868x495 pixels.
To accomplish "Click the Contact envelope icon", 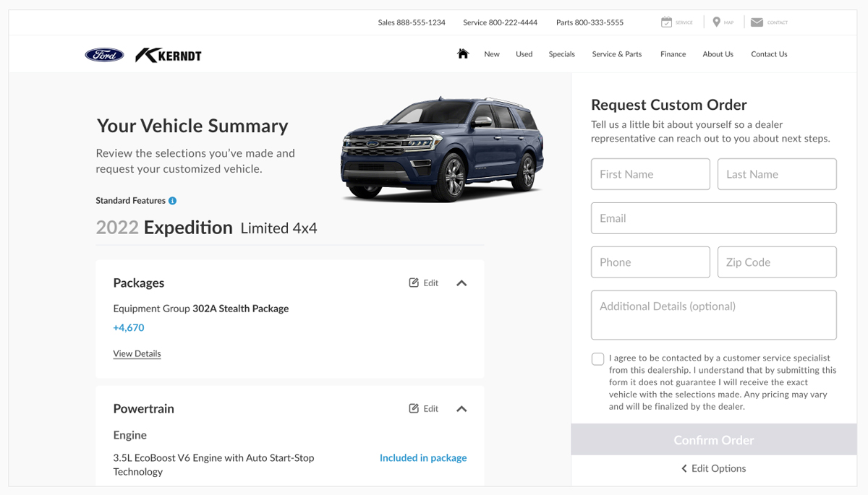I will click(x=757, y=22).
